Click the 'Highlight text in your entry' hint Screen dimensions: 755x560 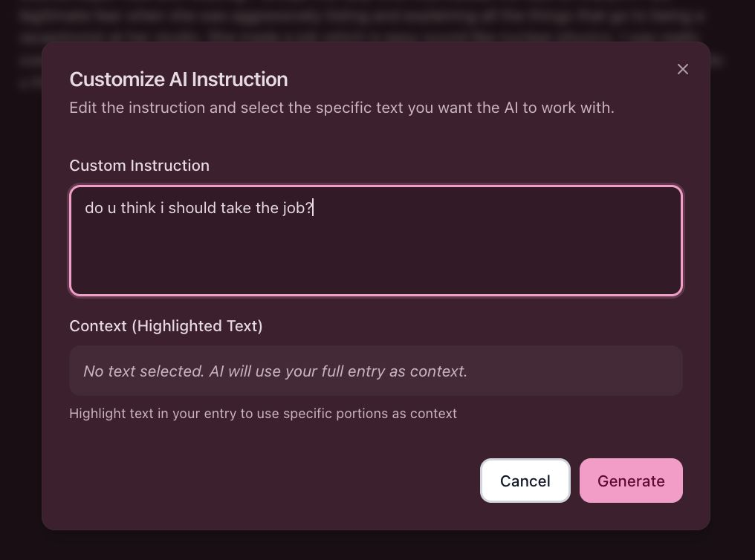coord(262,414)
